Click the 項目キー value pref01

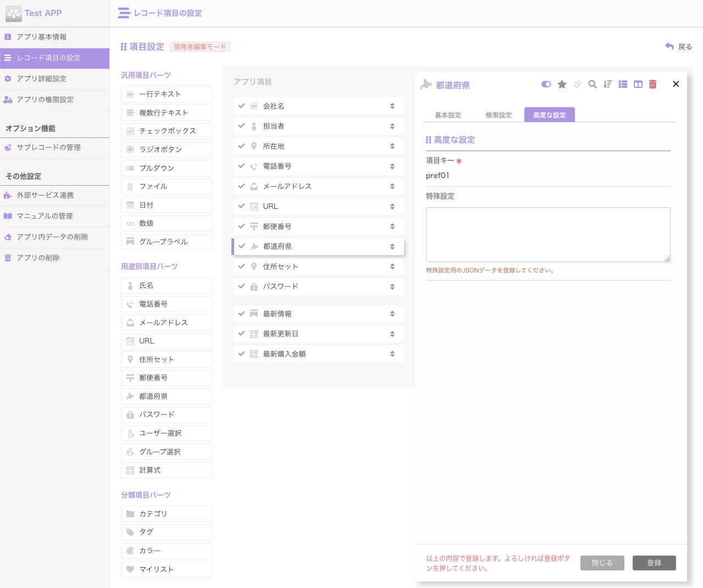pyautogui.click(x=438, y=176)
